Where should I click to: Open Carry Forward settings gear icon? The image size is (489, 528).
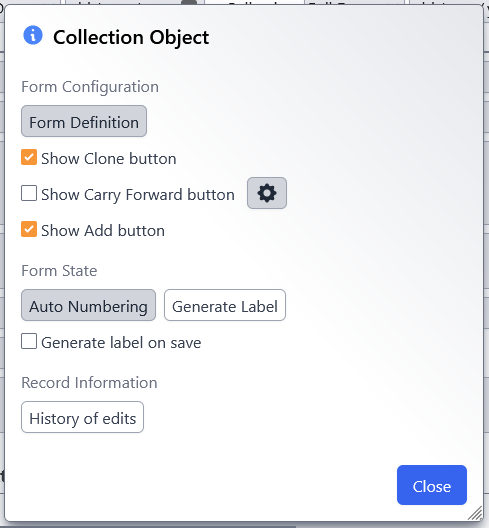click(267, 193)
